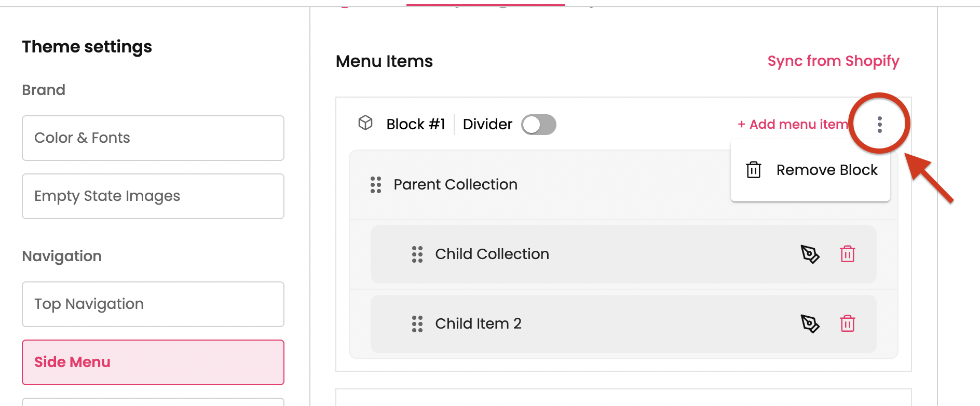The height and width of the screenshot is (406, 980).
Task: Click Sync from Shopify link
Action: (833, 61)
